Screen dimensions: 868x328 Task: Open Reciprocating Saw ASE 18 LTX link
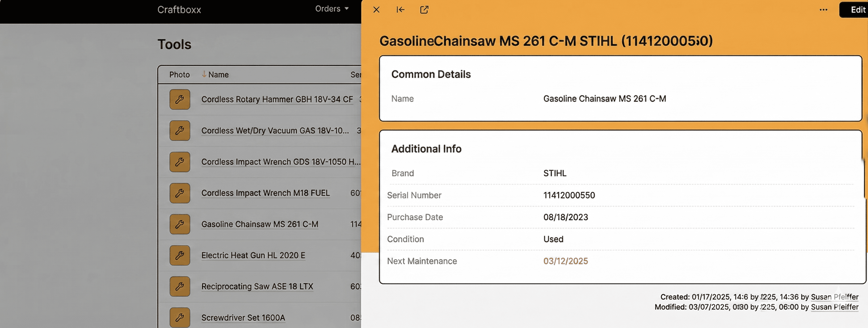tap(257, 286)
